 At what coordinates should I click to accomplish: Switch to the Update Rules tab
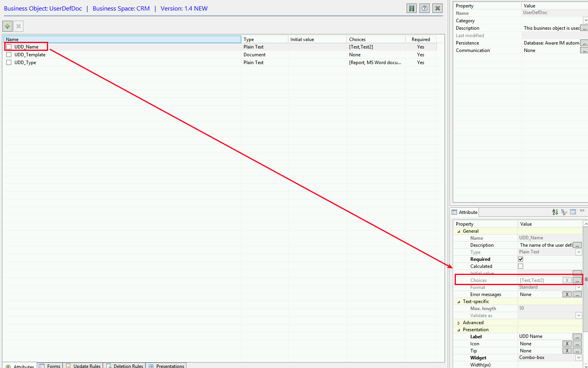83,366
